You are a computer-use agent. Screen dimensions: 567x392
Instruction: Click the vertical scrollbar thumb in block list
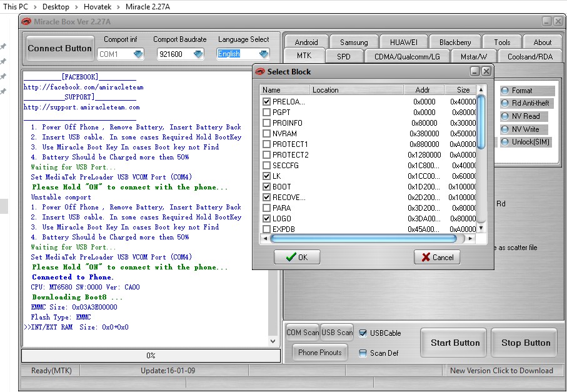coord(481,122)
